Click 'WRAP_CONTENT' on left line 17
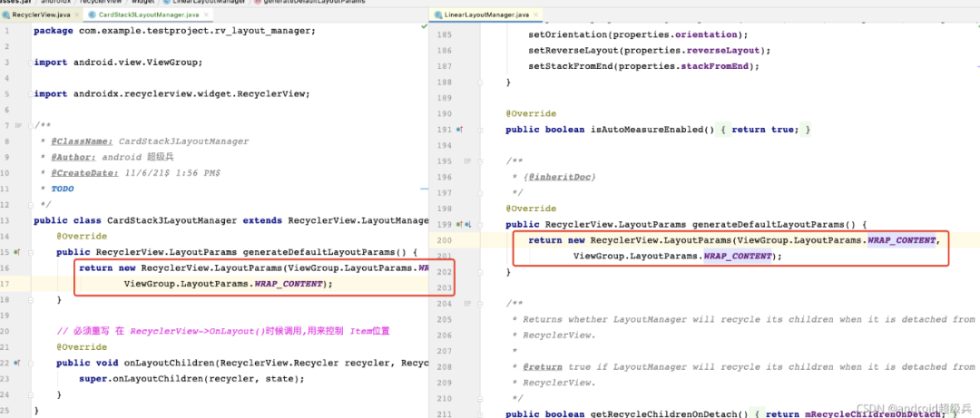 pos(289,284)
